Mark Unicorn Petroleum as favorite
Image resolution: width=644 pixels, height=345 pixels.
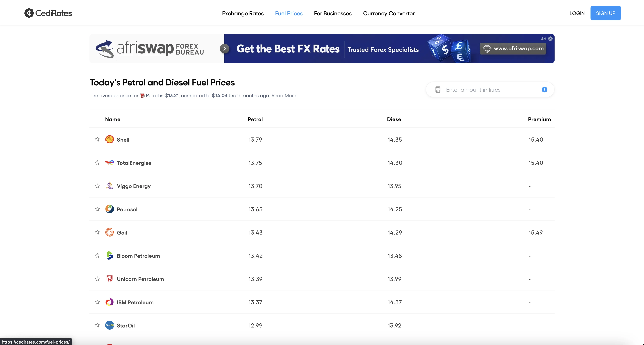click(x=97, y=279)
